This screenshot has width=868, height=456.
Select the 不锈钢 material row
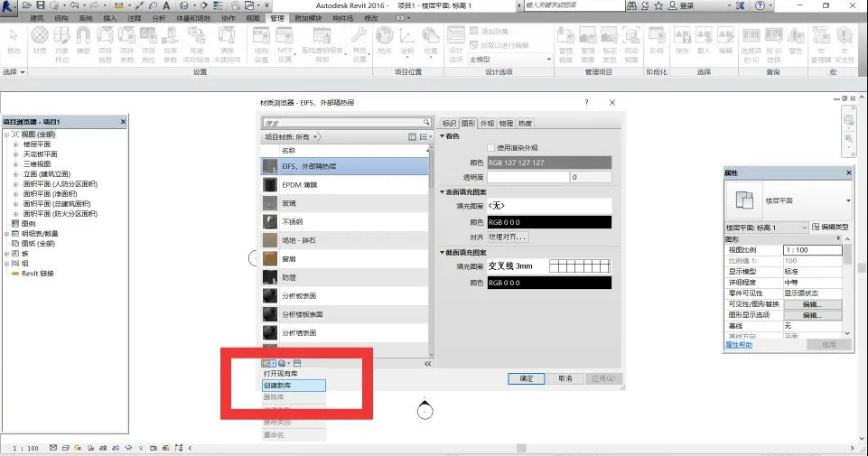[345, 222]
